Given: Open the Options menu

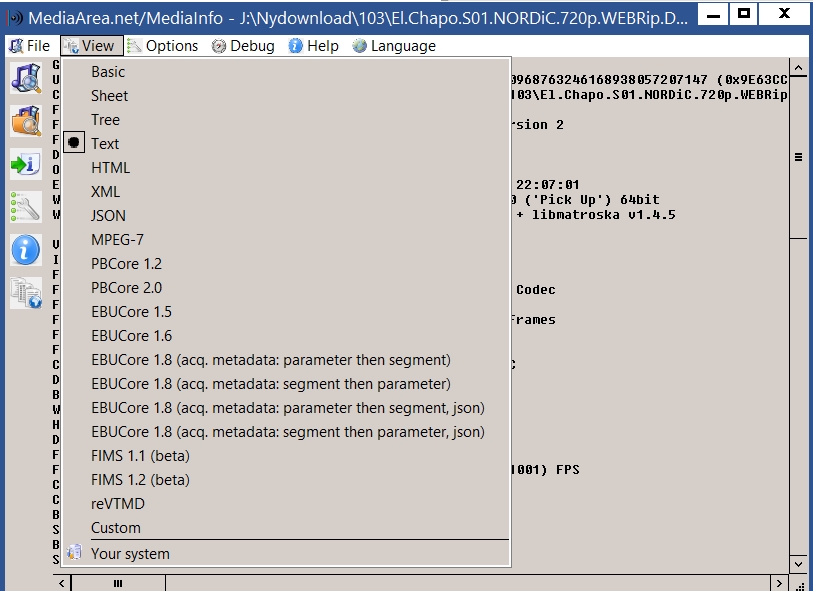Looking at the screenshot, I should point(163,46).
